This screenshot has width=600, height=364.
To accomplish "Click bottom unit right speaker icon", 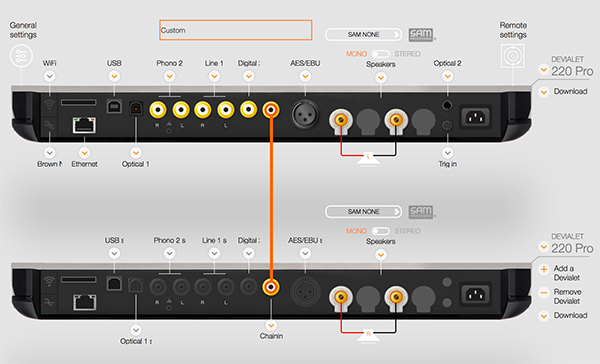I will tap(368, 336).
